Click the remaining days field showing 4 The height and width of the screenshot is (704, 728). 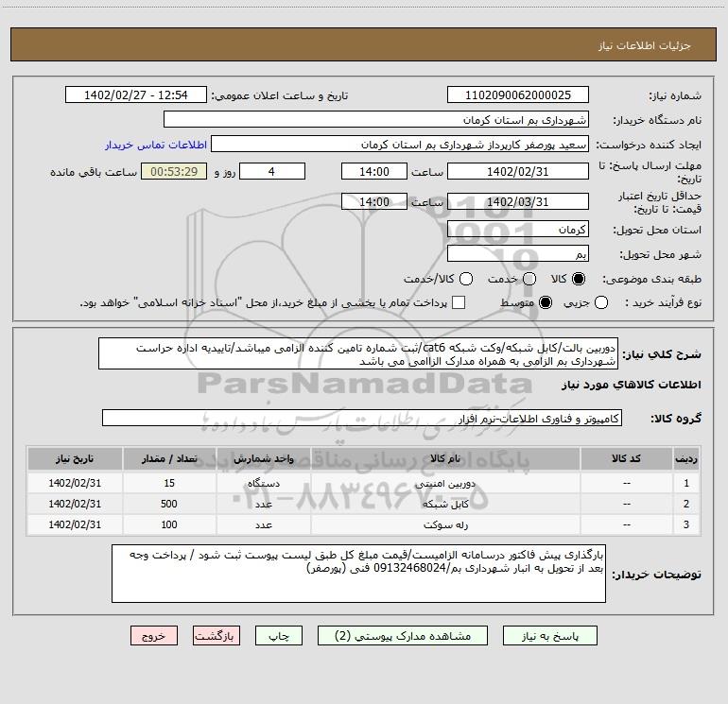272,171
